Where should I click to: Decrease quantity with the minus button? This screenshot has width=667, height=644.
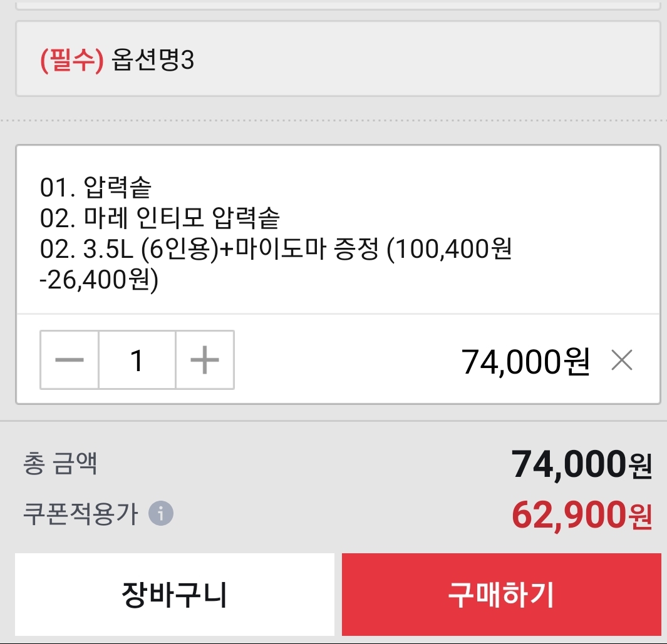point(69,360)
